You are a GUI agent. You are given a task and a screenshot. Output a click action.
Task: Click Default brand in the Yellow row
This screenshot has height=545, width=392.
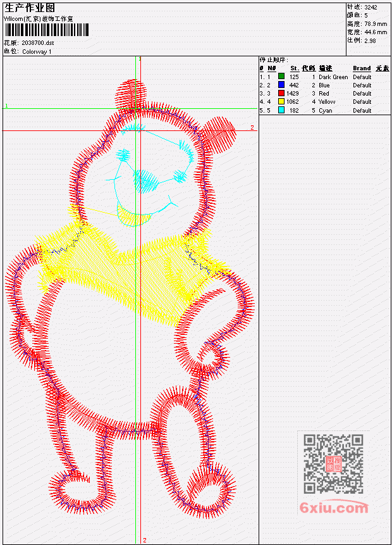tap(362, 102)
